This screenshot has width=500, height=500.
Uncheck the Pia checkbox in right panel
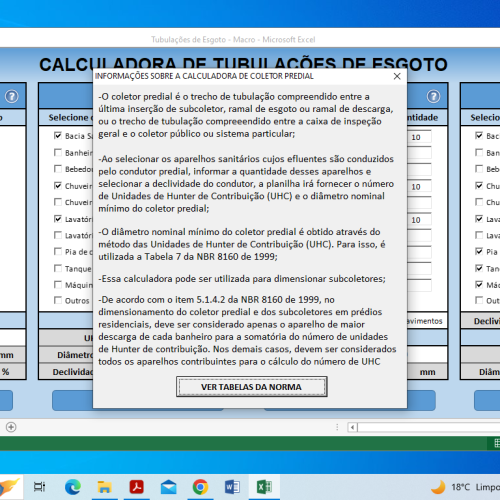(x=479, y=251)
